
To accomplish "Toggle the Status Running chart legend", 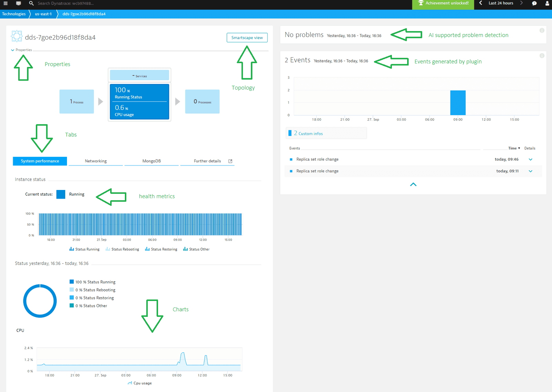I will point(84,249).
